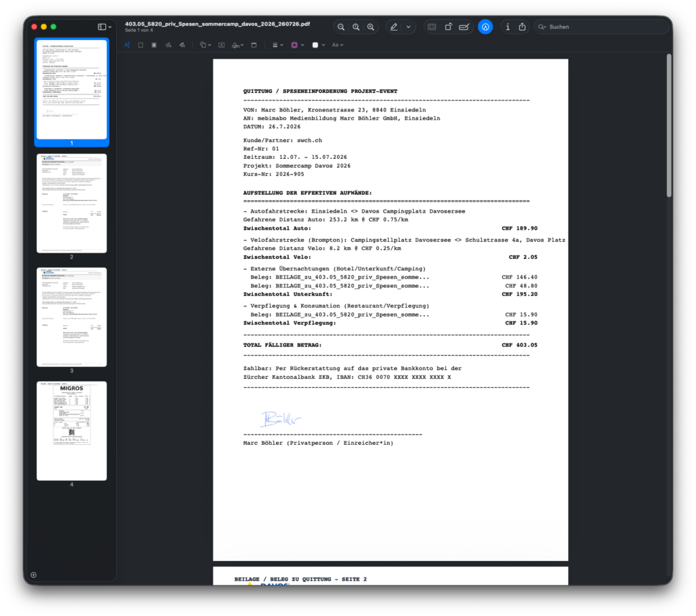Click 'Marc Böhler (Privatperson / Einreicher*in)' line
The width and height of the screenshot is (696, 616).
[x=318, y=443]
